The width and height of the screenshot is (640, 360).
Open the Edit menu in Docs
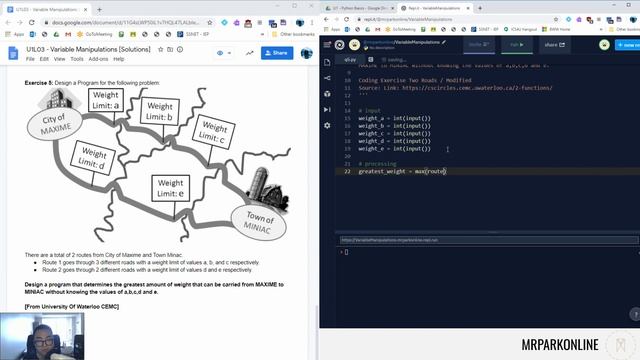pos(44,59)
